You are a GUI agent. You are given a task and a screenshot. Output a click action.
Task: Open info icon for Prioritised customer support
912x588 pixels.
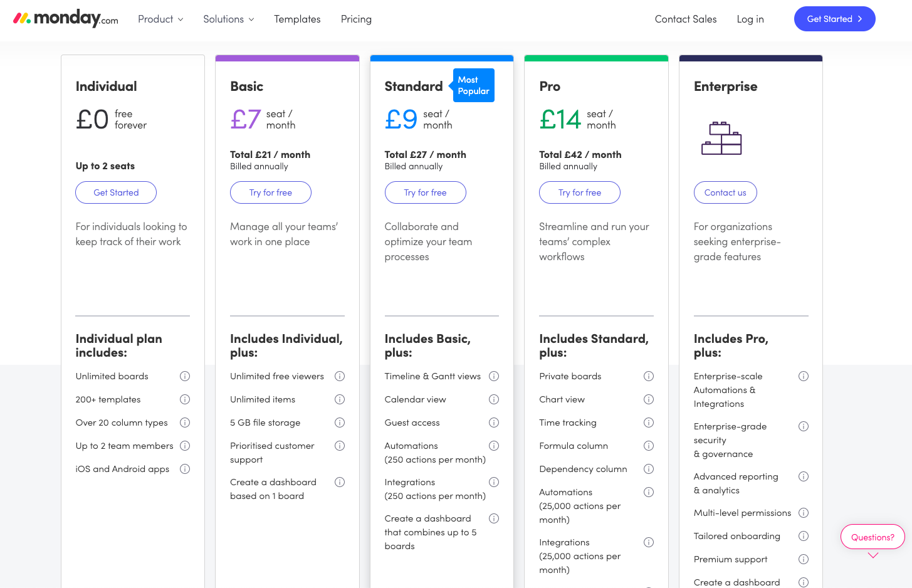(340, 446)
